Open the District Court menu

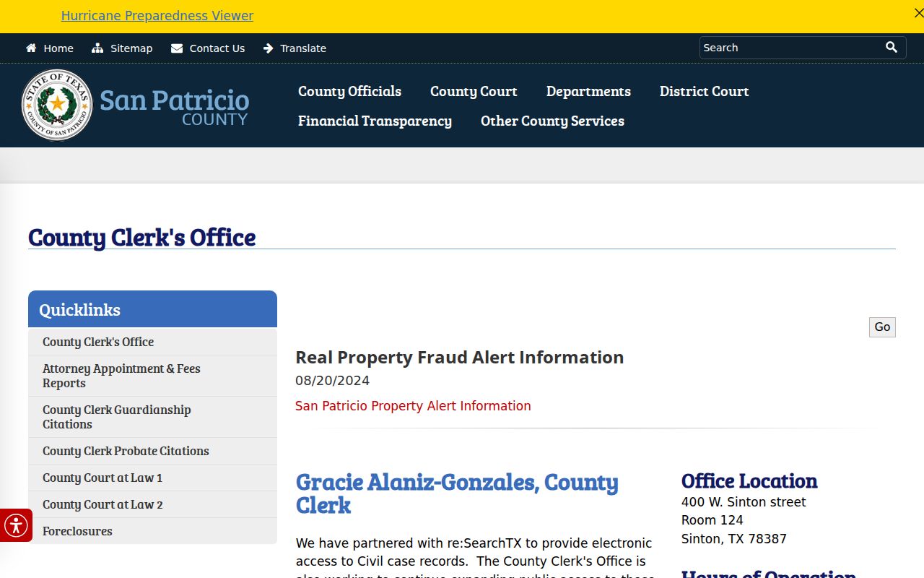click(x=704, y=91)
